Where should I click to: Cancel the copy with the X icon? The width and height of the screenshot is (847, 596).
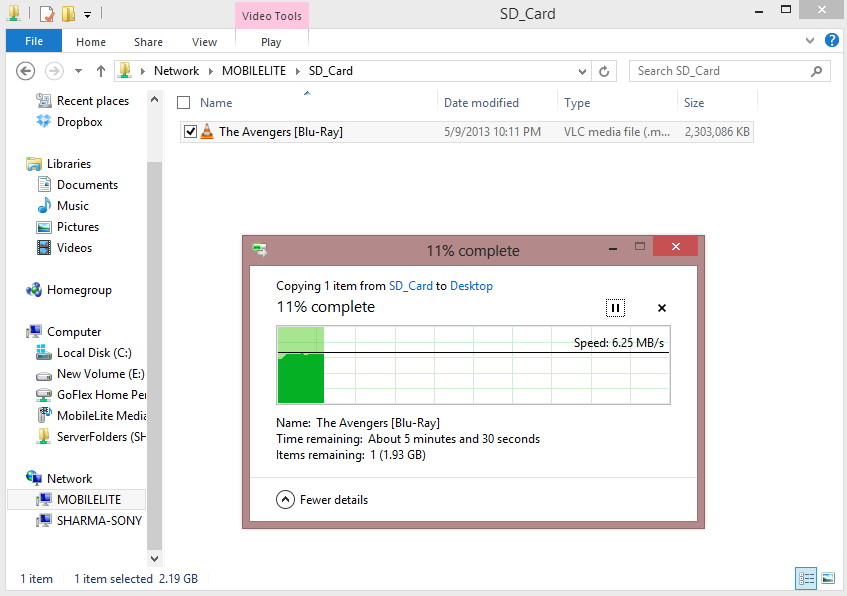click(x=662, y=308)
